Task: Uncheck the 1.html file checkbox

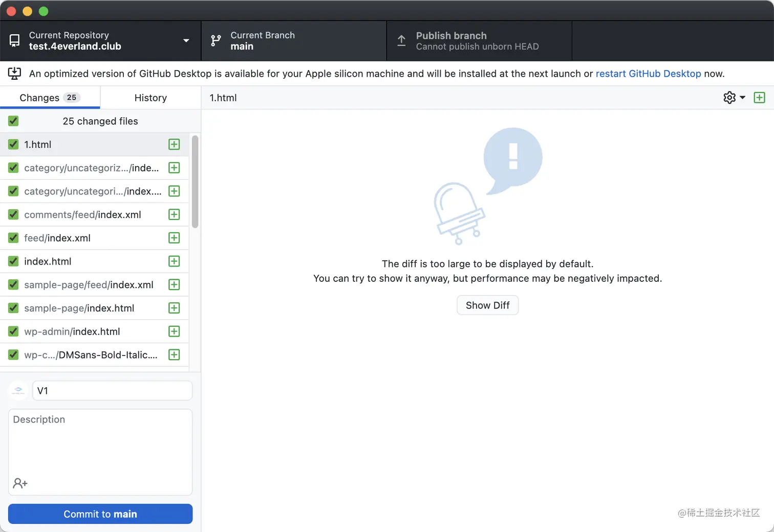Action: coord(13,144)
